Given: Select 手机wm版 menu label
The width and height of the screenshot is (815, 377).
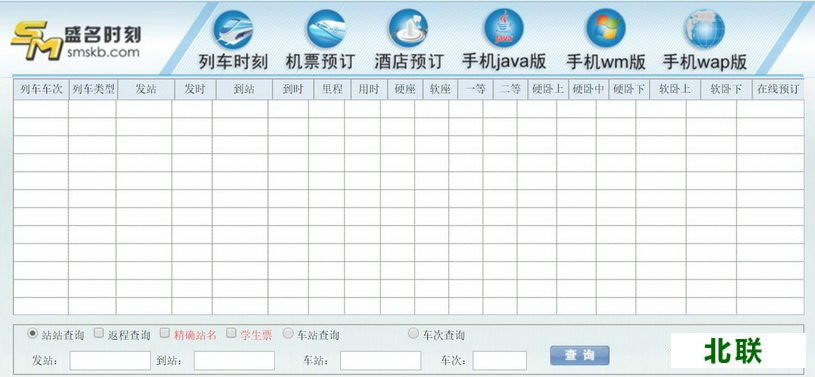Looking at the screenshot, I should pos(606,62).
